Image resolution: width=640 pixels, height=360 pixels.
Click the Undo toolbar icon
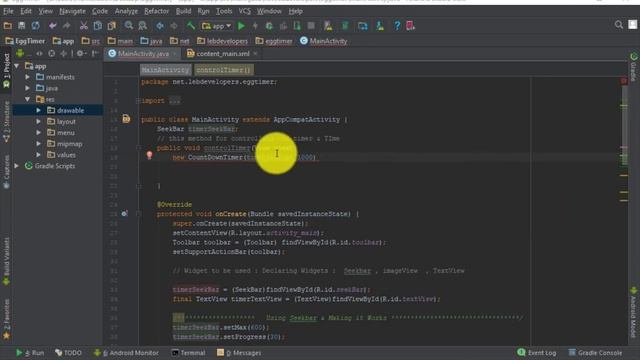point(53,26)
